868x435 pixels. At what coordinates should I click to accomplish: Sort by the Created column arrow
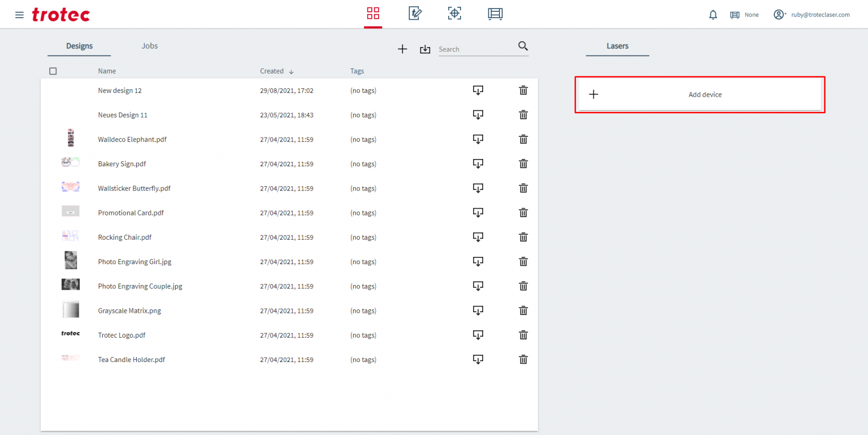pyautogui.click(x=291, y=72)
